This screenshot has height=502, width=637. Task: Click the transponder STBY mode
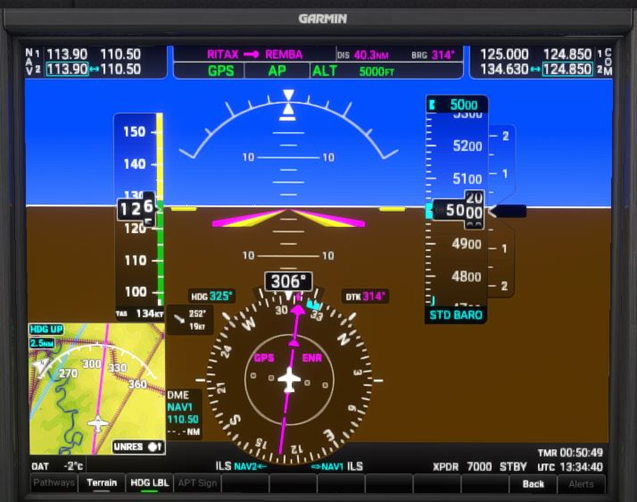pyautogui.click(x=513, y=467)
